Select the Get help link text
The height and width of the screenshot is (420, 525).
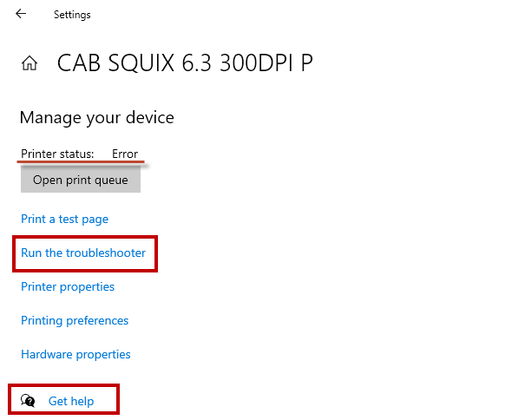71,402
